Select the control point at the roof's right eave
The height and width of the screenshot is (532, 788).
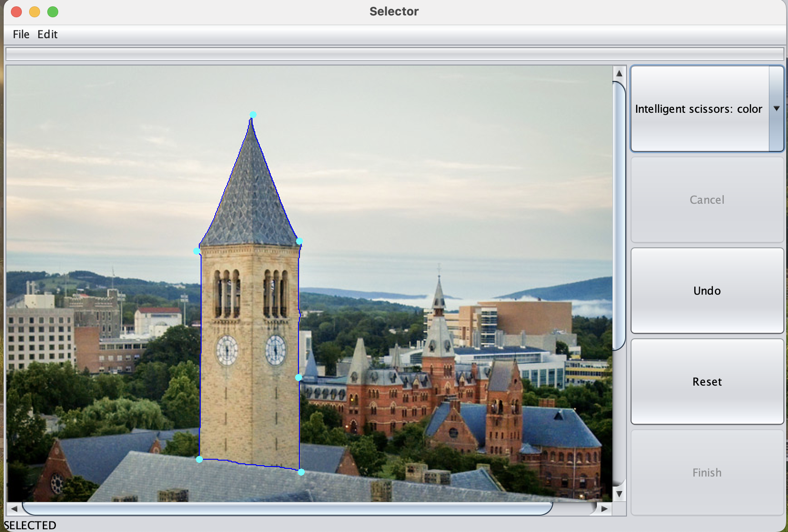coord(299,241)
